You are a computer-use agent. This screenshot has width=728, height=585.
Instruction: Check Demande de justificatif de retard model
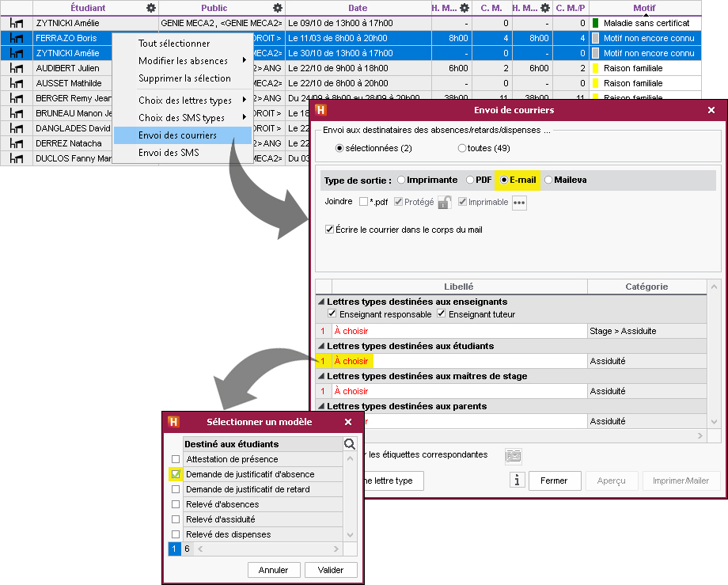pyautogui.click(x=176, y=489)
